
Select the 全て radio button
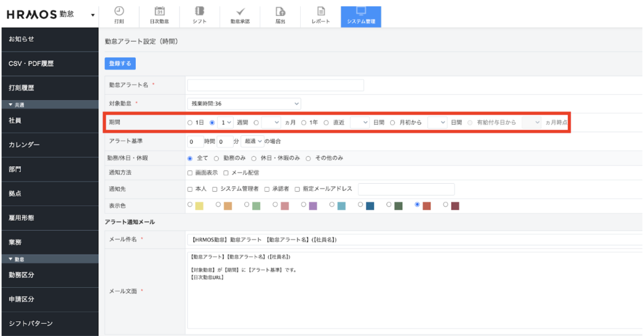point(190,158)
